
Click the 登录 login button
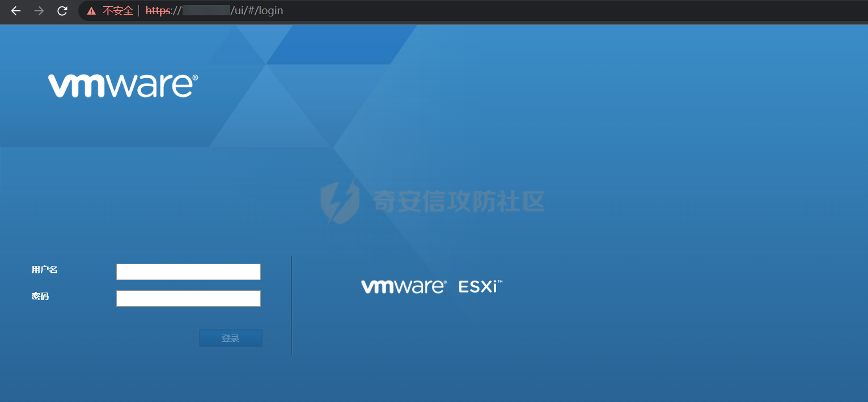pos(231,338)
